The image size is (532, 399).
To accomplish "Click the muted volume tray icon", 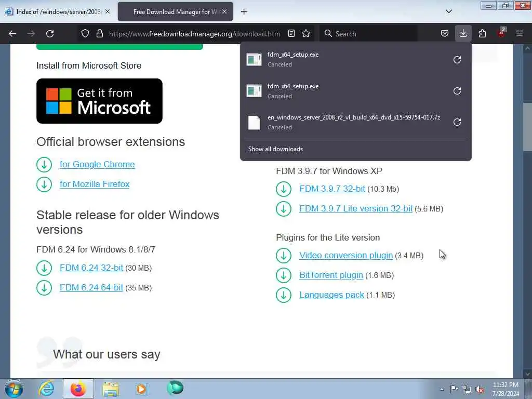I will pos(480,390).
